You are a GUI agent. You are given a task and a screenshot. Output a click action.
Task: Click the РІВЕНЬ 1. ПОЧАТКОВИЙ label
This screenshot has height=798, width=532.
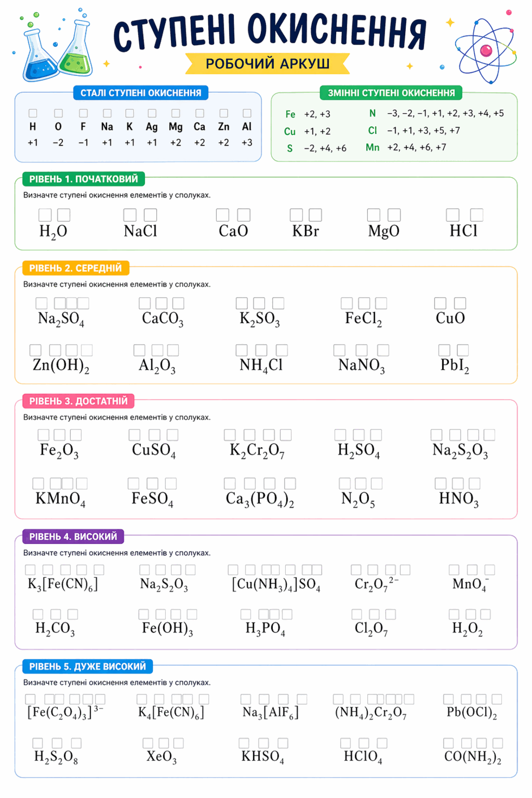click(83, 179)
